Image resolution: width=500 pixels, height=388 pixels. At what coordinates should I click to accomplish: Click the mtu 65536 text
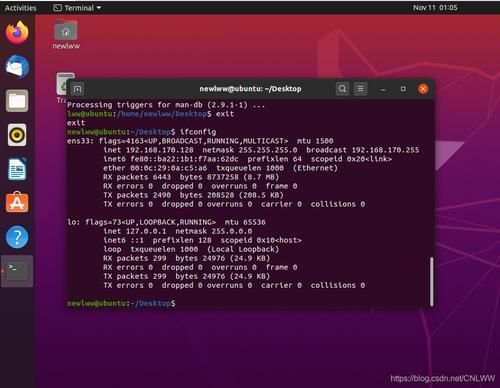(x=245, y=222)
